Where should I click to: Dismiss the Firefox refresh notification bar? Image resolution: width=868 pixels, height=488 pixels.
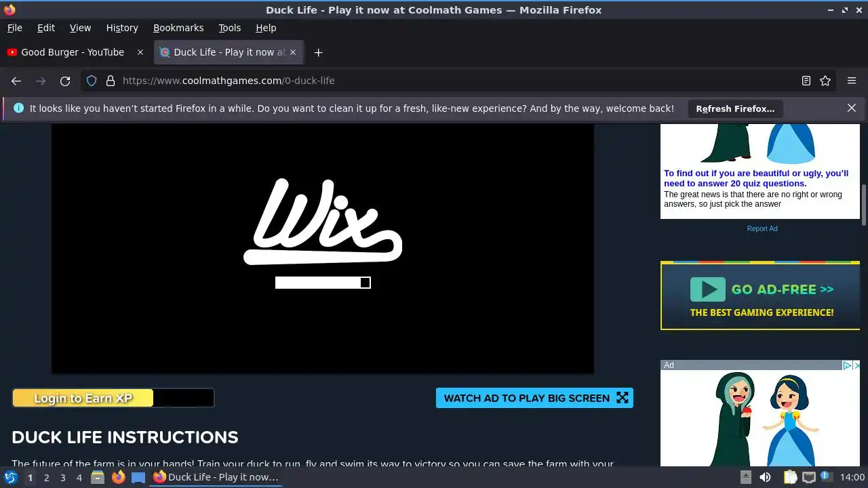[x=852, y=108]
